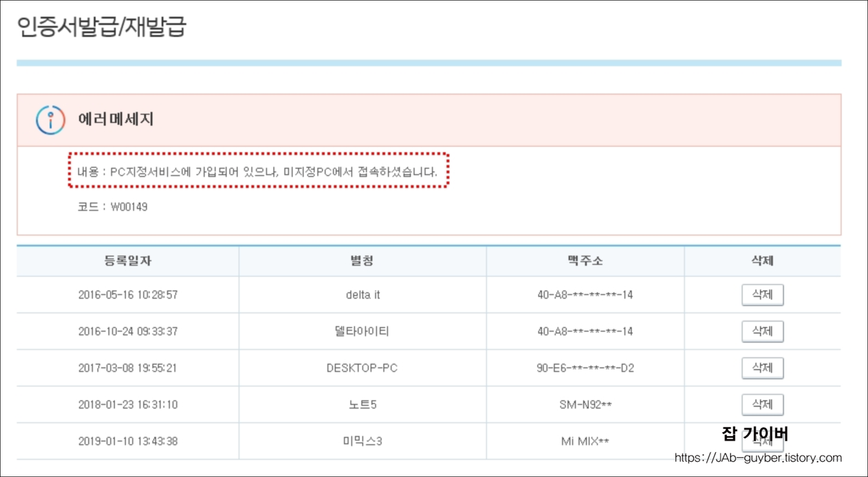Click the delete button for delta it device
This screenshot has height=477, width=868.
click(x=762, y=295)
